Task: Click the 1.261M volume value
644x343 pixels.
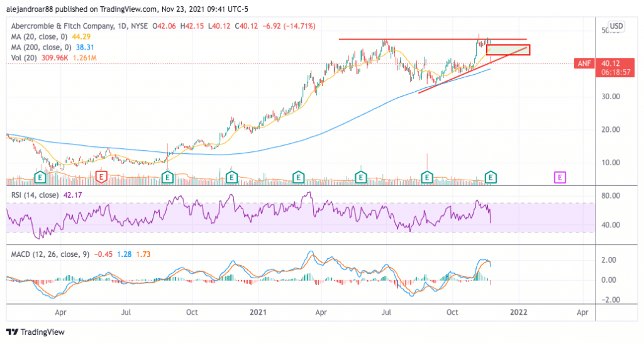Action: (85, 58)
